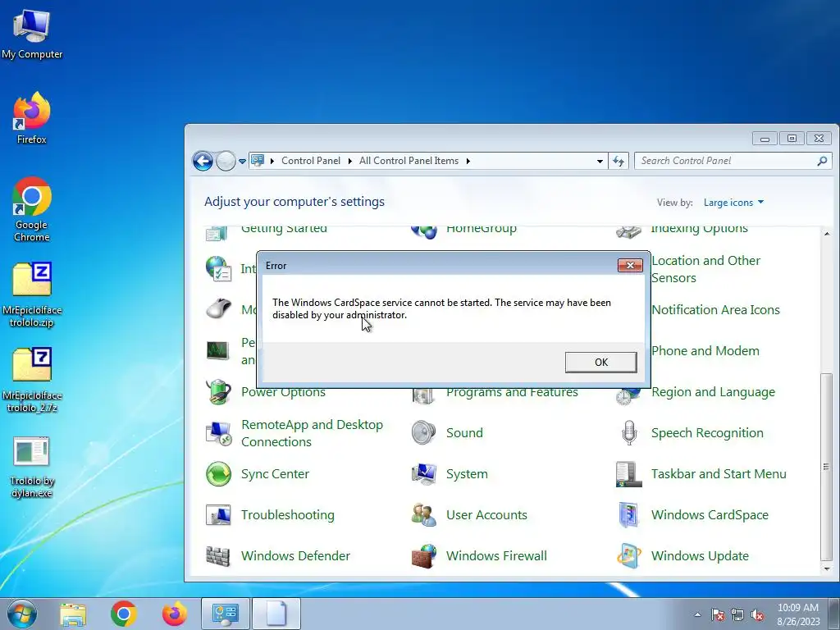840x630 pixels.
Task: Open the Firefox desktop shortcut
Action: tap(32, 118)
